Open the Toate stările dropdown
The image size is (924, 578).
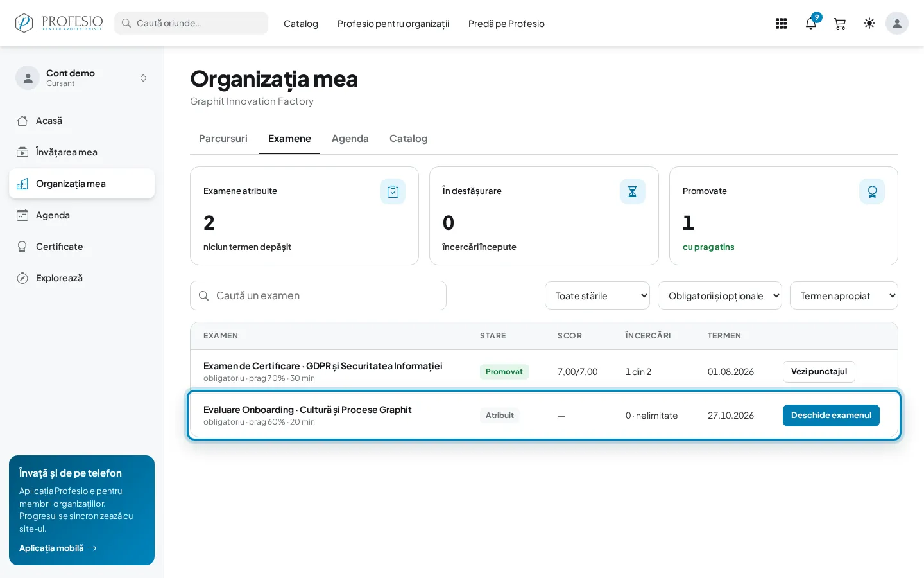[597, 295]
